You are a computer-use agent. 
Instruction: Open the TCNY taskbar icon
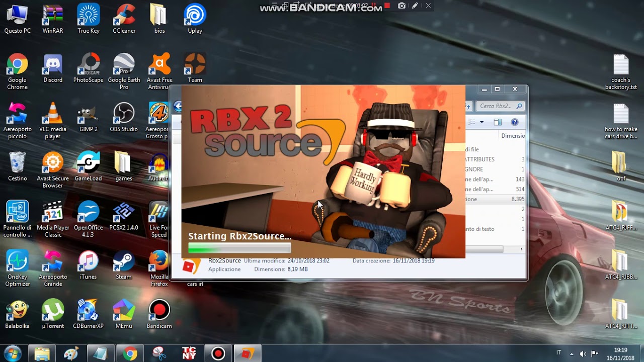189,353
